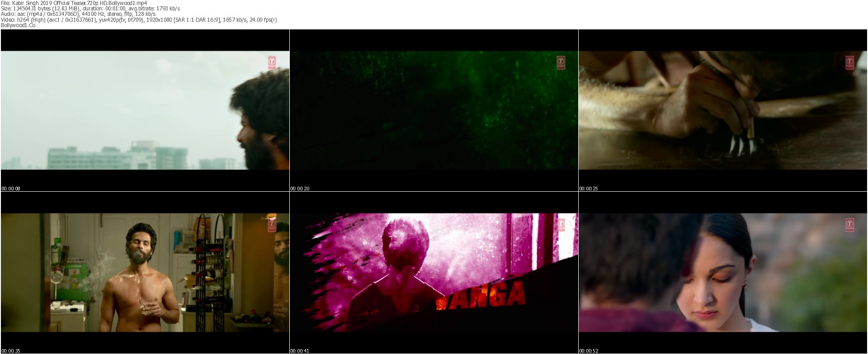Click the 00:00:08 timestamp
The width and height of the screenshot is (868, 354).
click(11, 189)
